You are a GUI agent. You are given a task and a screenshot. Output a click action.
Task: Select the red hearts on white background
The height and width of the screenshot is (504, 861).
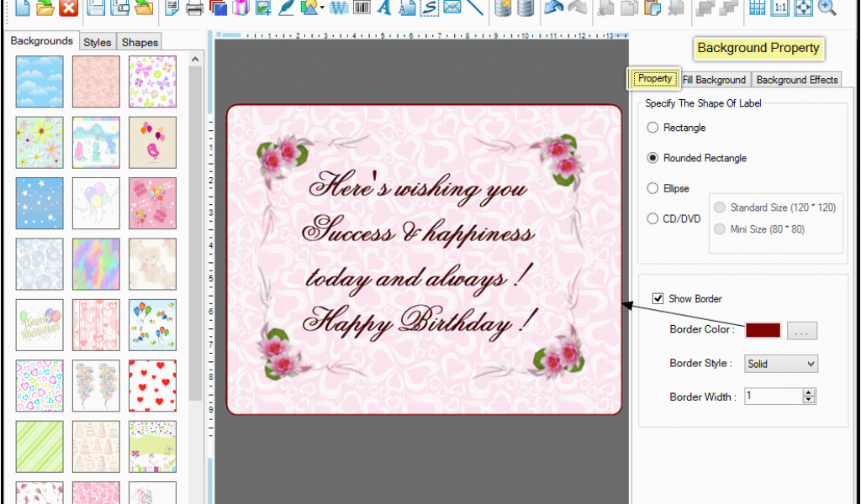[x=153, y=386]
